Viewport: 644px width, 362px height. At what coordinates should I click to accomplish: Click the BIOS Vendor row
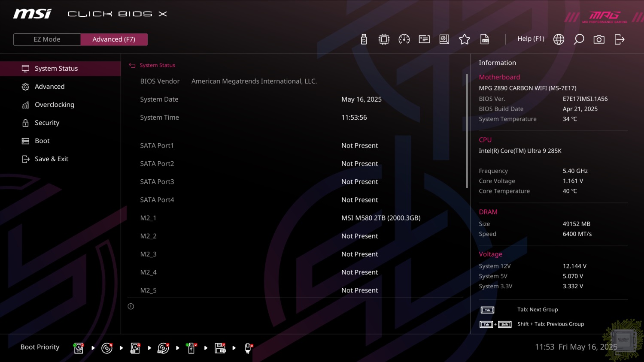(x=295, y=81)
